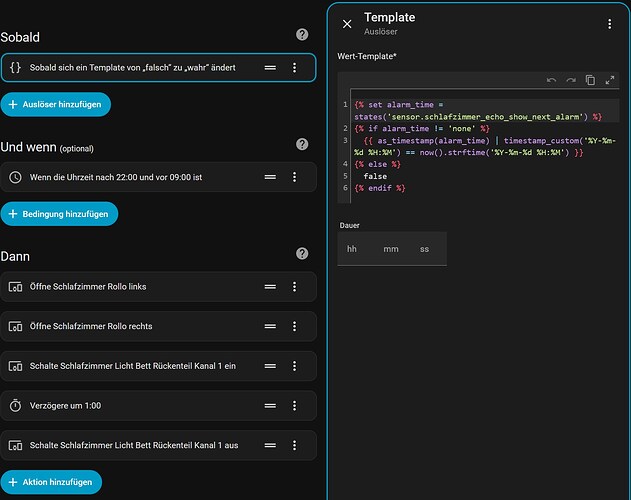Image resolution: width=631 pixels, height=500 pixels.
Task: Click the Aktion hinzufügen button
Action: click(x=51, y=482)
